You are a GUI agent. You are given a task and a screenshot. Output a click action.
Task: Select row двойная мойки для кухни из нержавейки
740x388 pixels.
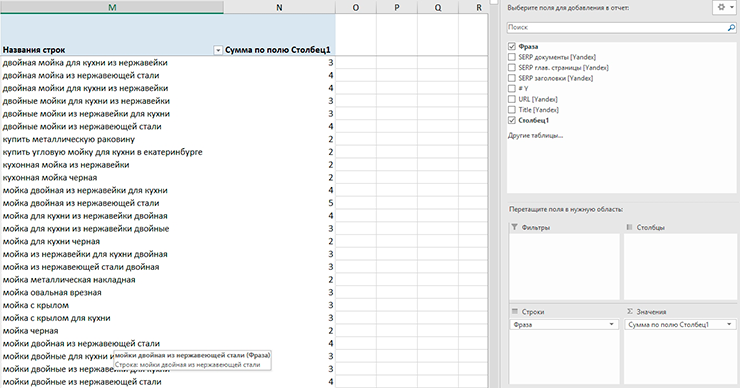[x=85, y=88]
